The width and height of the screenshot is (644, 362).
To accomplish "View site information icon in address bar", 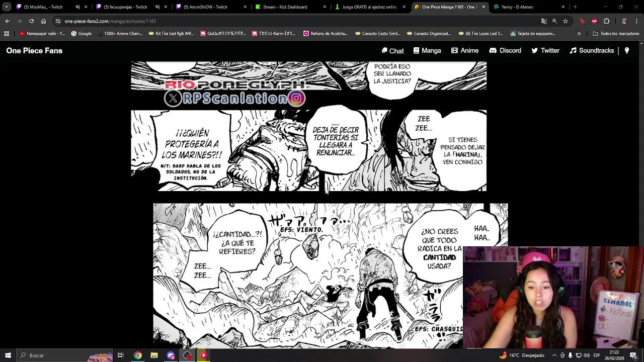I will tap(58, 21).
